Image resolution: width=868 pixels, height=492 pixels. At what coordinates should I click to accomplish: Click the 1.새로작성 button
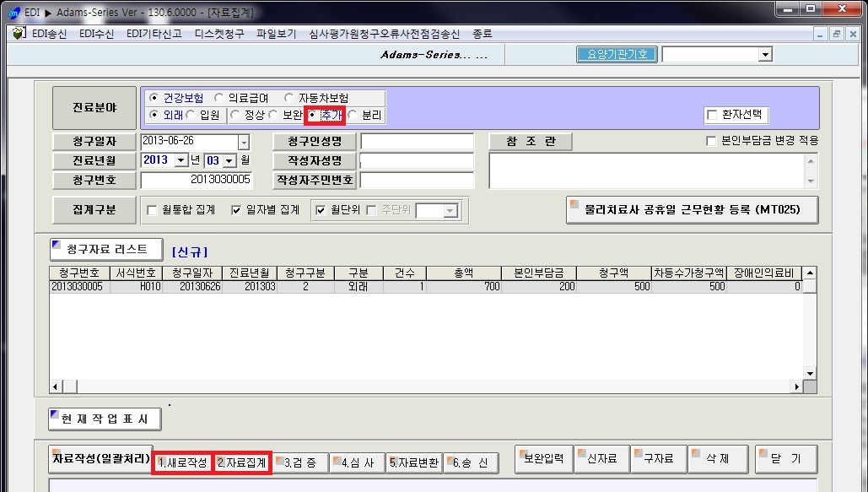point(183,462)
